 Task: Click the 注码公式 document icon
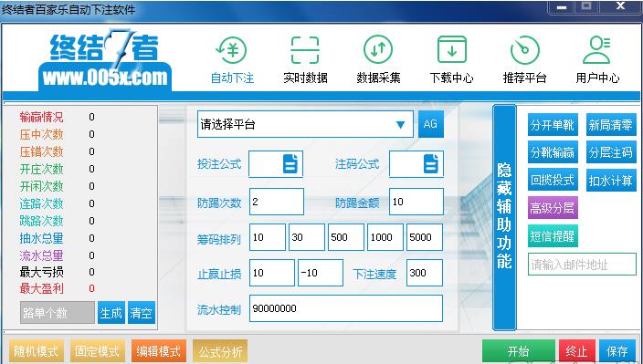coord(431,164)
